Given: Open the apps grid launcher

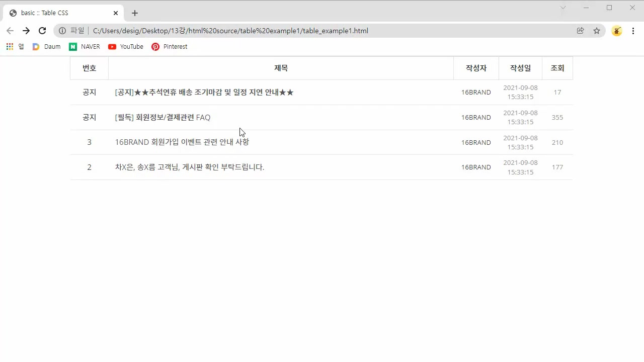Looking at the screenshot, I should tap(9, 47).
